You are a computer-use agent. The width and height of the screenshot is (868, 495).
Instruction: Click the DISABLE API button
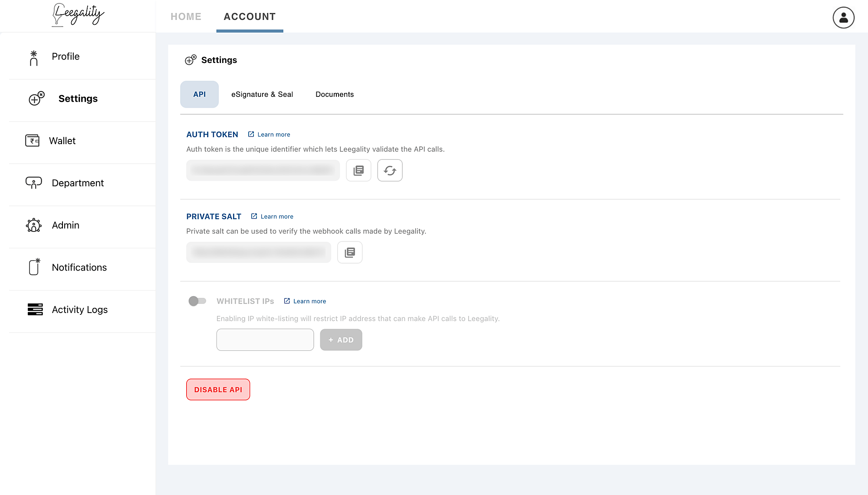tap(218, 389)
